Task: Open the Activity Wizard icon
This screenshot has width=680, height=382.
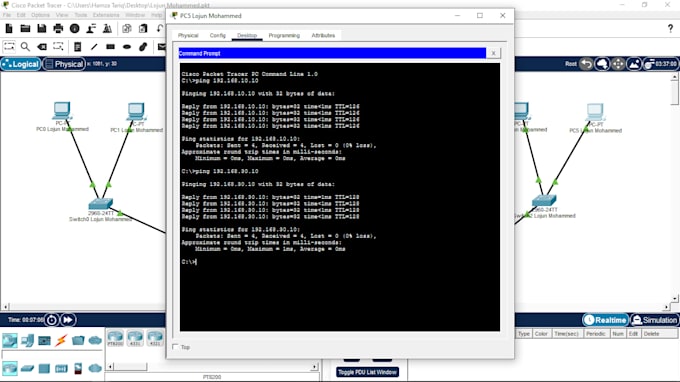Action: [91, 29]
